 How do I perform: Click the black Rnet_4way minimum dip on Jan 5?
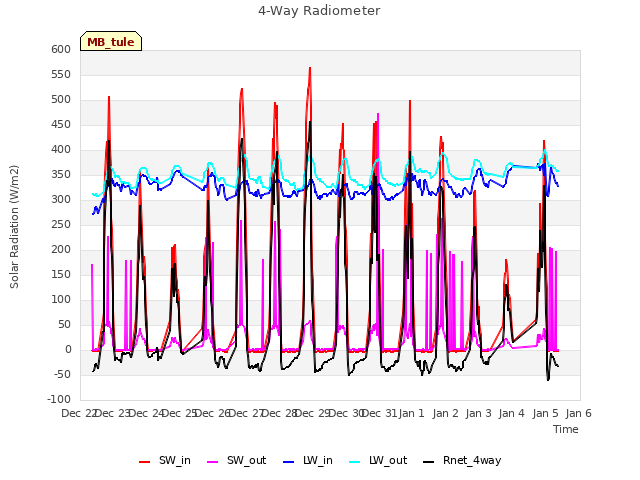(x=548, y=379)
